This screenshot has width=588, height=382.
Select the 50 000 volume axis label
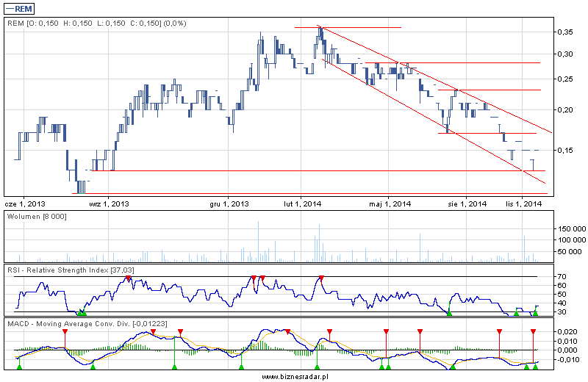pyautogui.click(x=570, y=251)
